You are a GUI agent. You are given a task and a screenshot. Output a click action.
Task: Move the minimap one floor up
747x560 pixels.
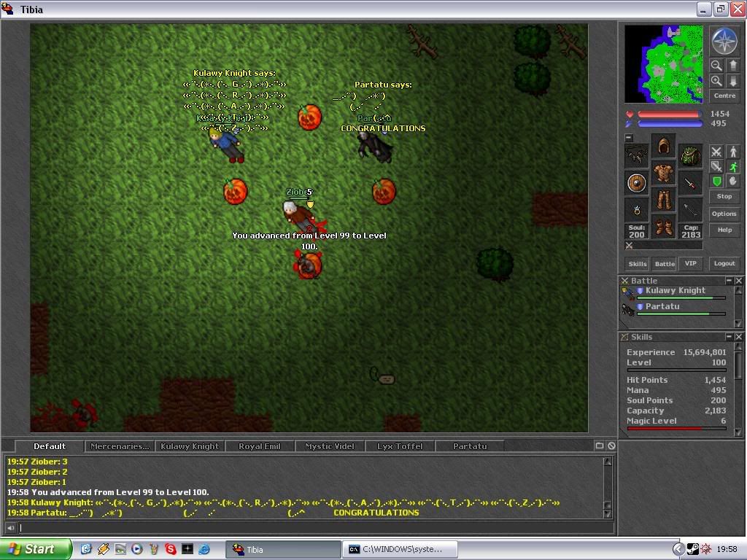[x=732, y=66]
